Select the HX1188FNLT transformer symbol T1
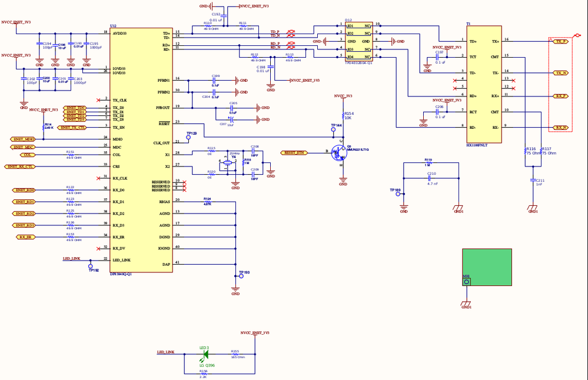This screenshot has width=588, height=380. pyautogui.click(x=483, y=82)
